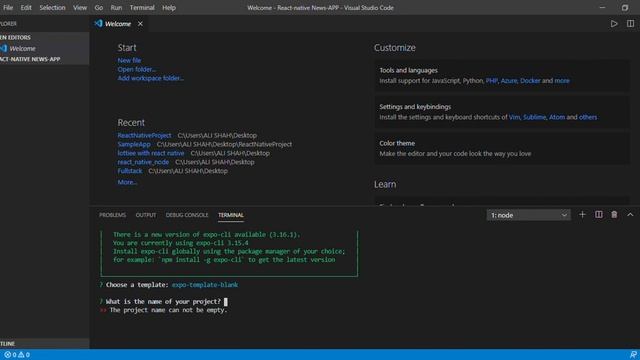This screenshot has height=360, width=640.
Task: Select Welcome in the Open Editors list
Action: coord(44,48)
